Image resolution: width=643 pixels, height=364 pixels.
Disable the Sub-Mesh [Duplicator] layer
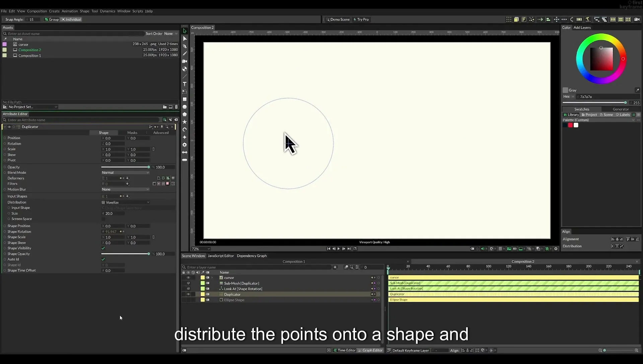[x=188, y=283]
